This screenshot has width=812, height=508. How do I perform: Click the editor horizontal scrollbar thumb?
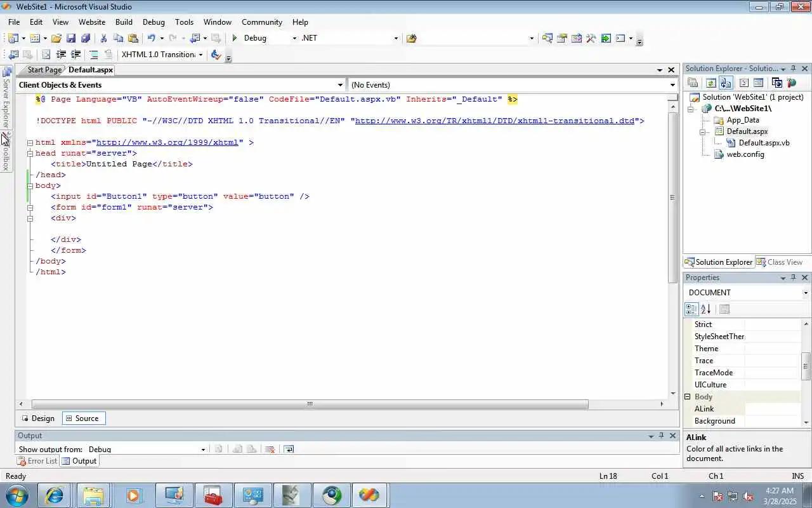click(310, 404)
